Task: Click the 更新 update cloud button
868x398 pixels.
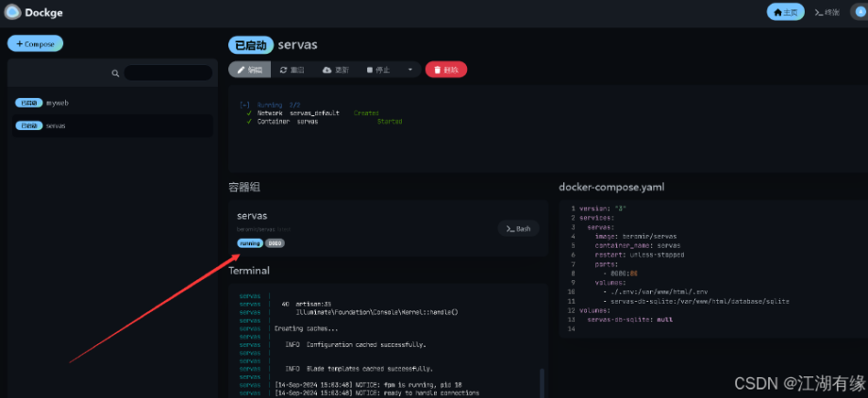Action: click(x=336, y=70)
